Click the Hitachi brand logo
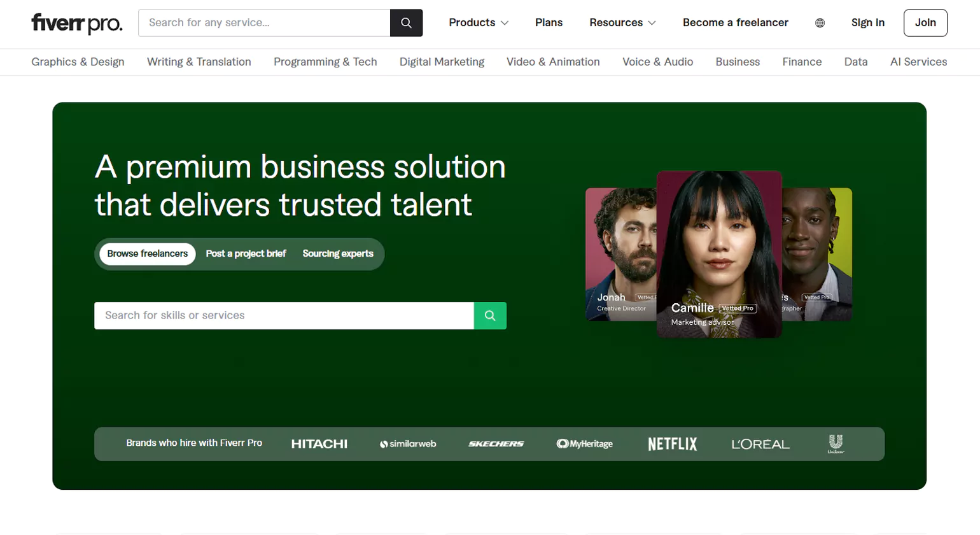Viewport: 980px width, 535px height. point(319,444)
